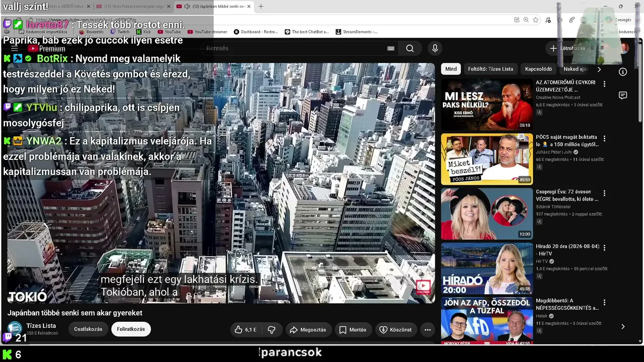The height and width of the screenshot is (362, 644).
Task: Switch to the 16 év Fidesz kormányzás tab
Action: pos(133,7)
